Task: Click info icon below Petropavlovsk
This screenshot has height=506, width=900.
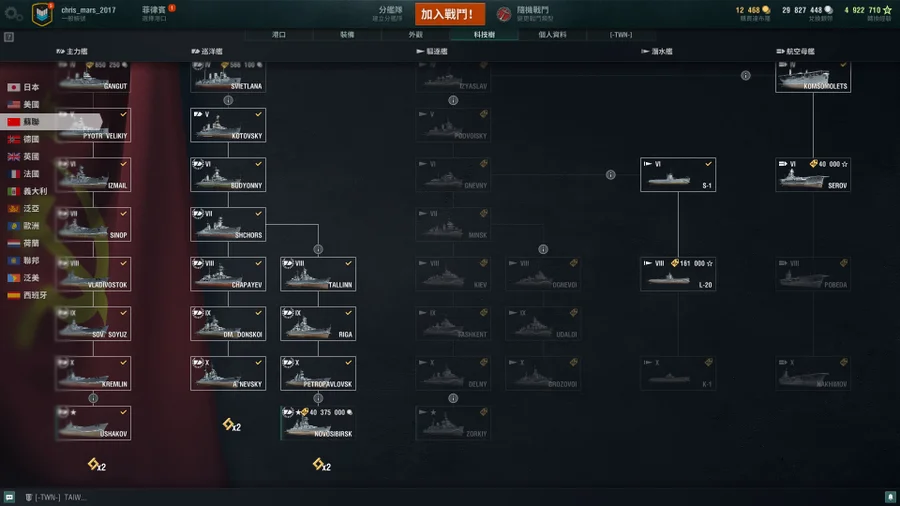Action: point(318,398)
